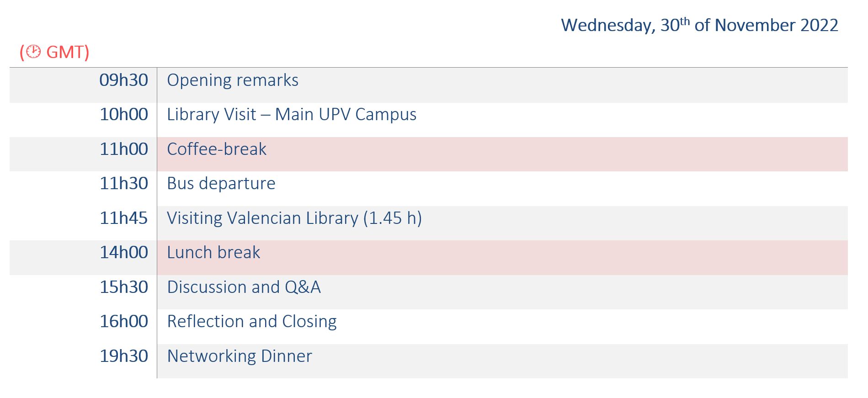Click the 11h30 time cell
The width and height of the screenshot is (868, 398).
[124, 184]
